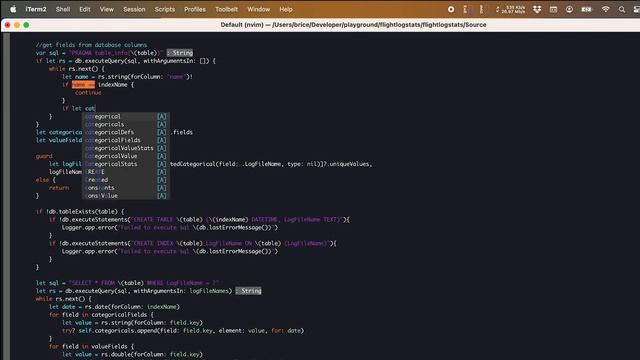Maximize the iTerm2 window with green button
640x360 pixels.
pos(26,25)
